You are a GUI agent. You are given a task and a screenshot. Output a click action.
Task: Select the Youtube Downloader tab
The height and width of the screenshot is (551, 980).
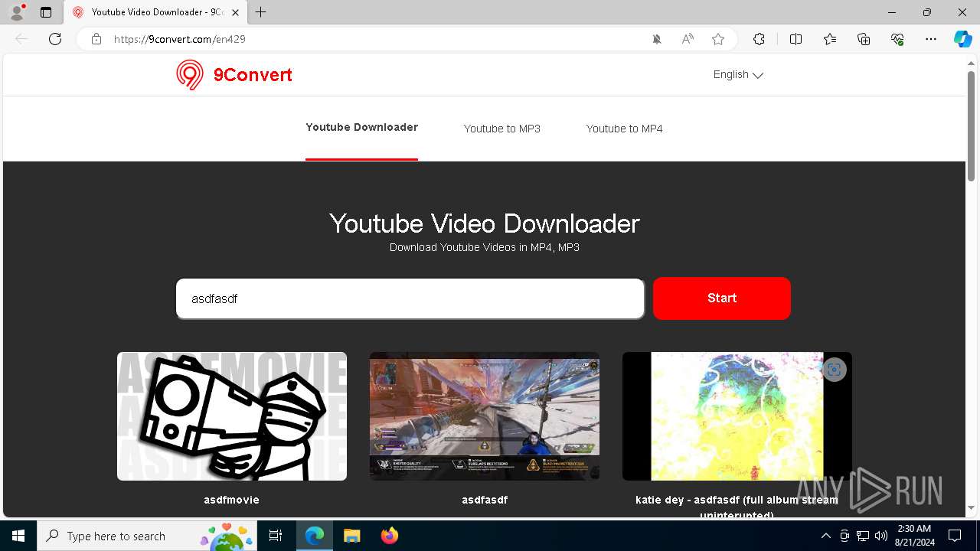click(361, 127)
